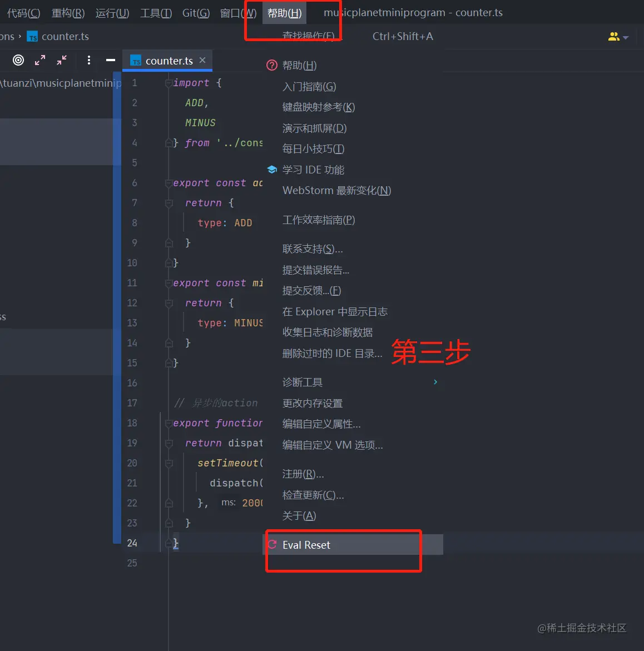Select 关于(A) menu entry

[x=354, y=516]
